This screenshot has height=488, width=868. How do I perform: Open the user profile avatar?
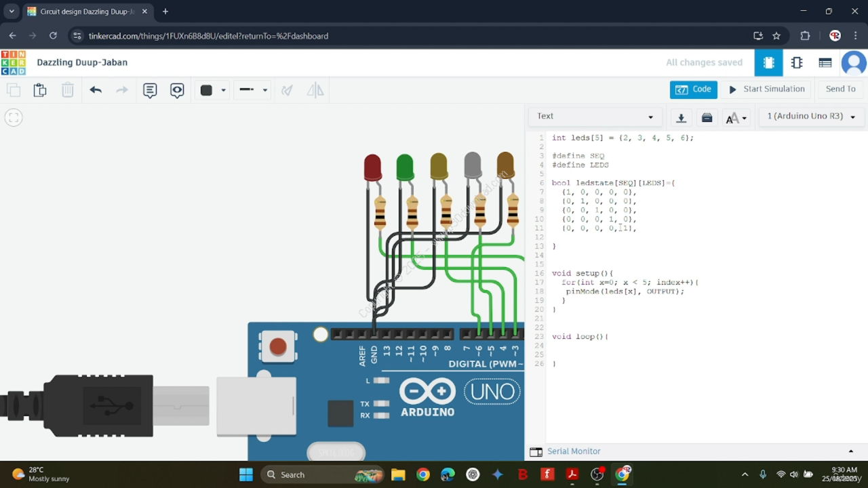pyautogui.click(x=854, y=62)
